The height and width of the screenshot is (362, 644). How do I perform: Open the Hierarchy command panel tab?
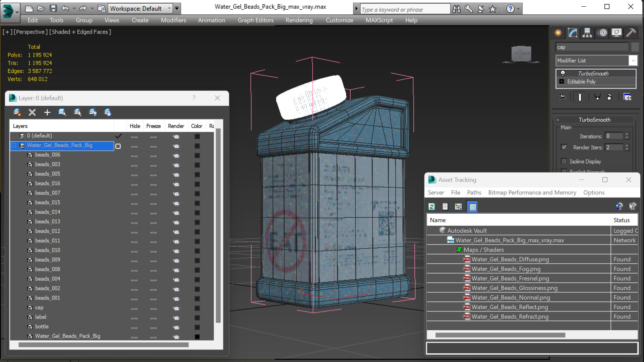[x=587, y=32]
